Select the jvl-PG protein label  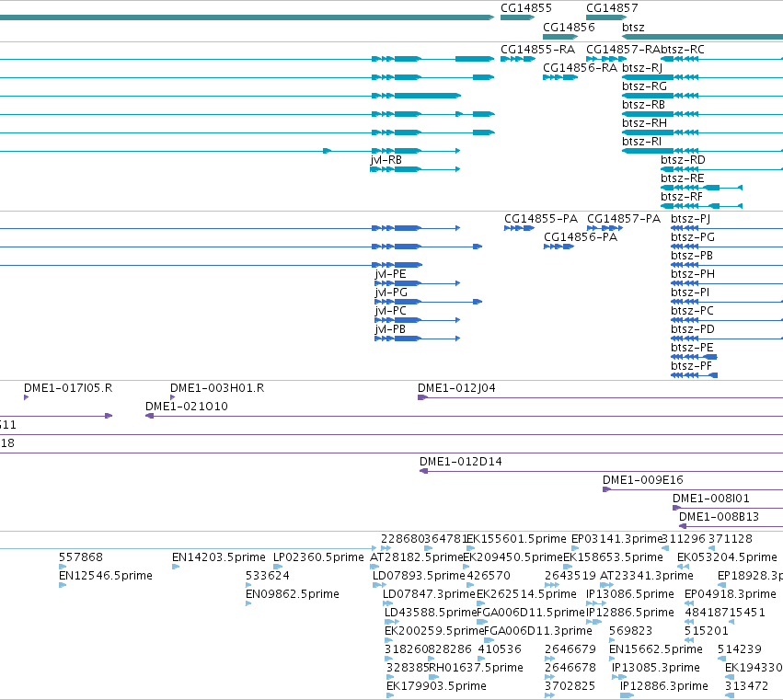point(391,293)
